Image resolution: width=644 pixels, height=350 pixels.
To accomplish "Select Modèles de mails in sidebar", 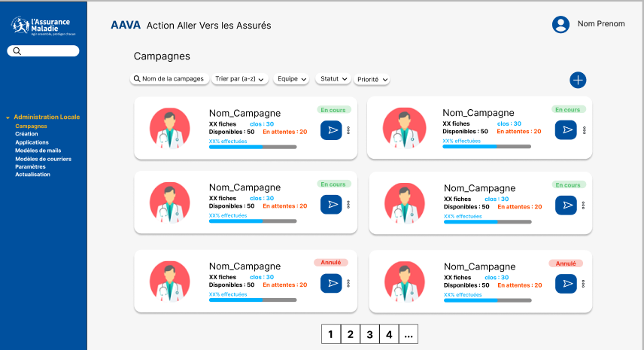I will click(x=38, y=151).
